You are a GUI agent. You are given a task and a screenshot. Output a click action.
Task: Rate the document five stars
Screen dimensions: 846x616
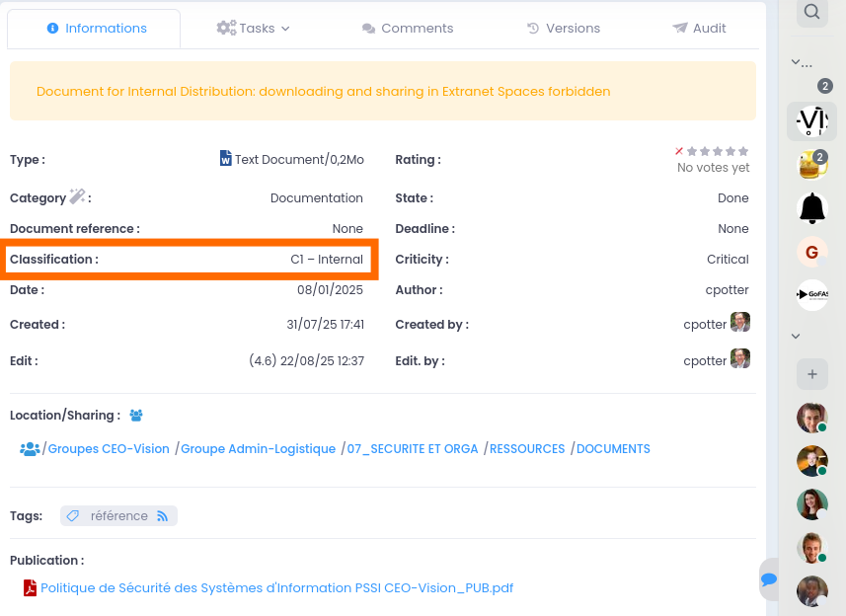[743, 151]
